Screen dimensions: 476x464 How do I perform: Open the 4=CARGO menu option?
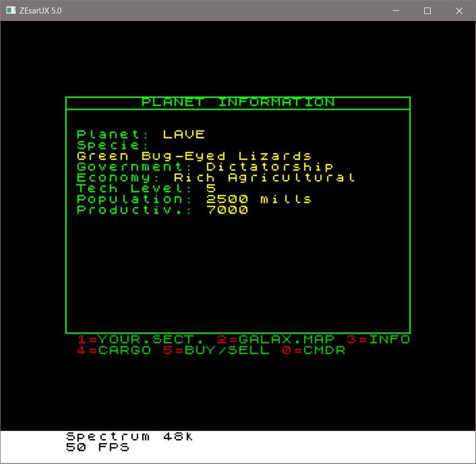pyautogui.click(x=114, y=350)
